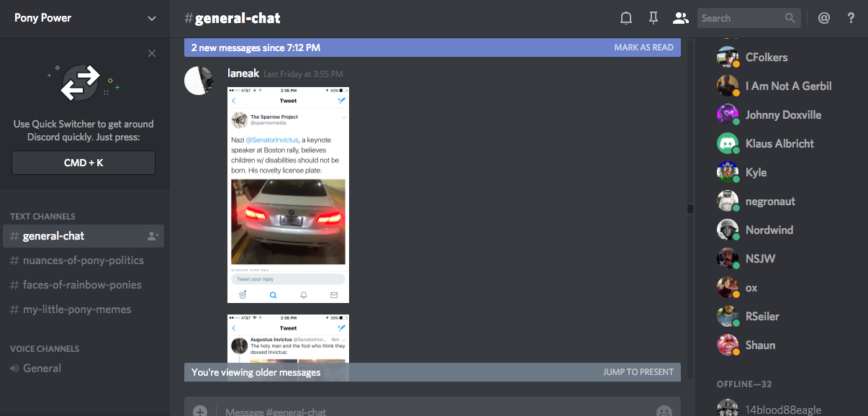Viewport: 868px width, 416px height.
Task: Click the Search input field
Action: pyautogui.click(x=741, y=18)
